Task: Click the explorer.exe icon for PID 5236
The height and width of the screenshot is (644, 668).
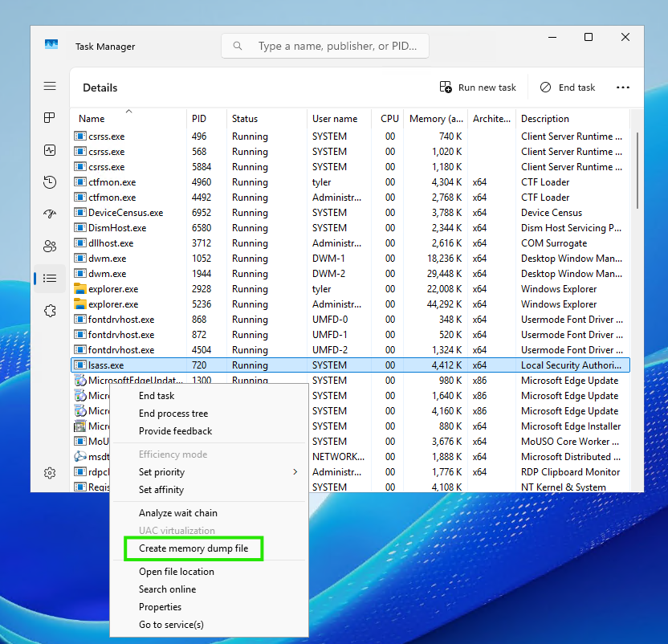Action: [x=80, y=304]
